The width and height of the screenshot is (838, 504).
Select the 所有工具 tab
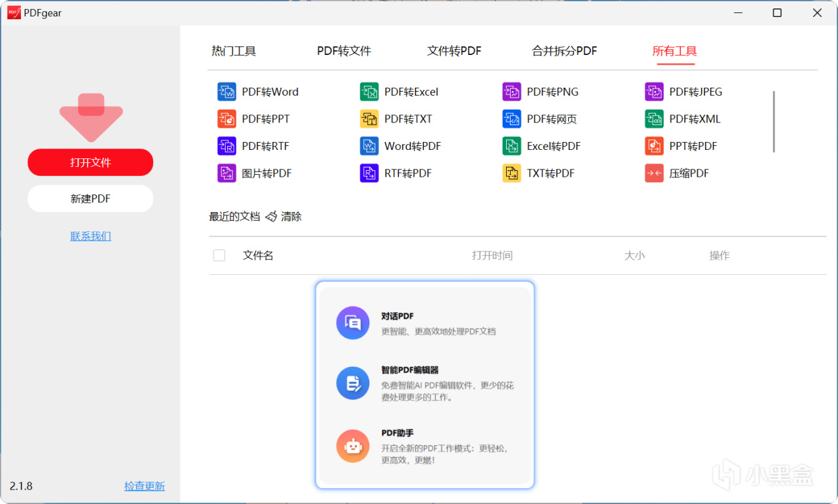674,50
